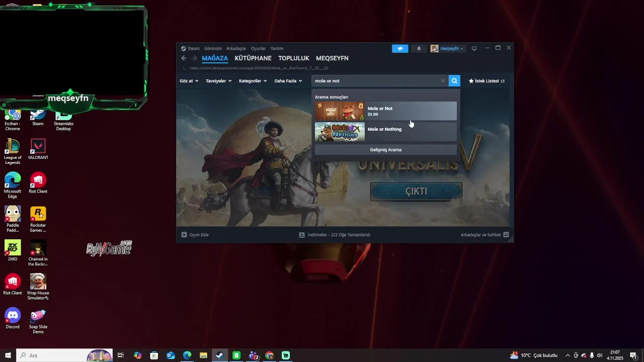Open the 2XKO desktop icon
The image size is (644, 362).
click(13, 250)
